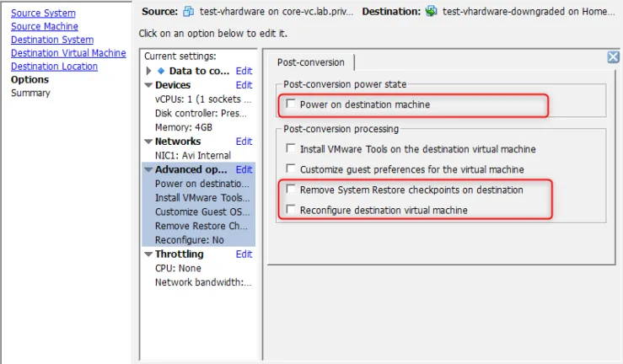Click Edit next to Throttling

pyautogui.click(x=244, y=254)
